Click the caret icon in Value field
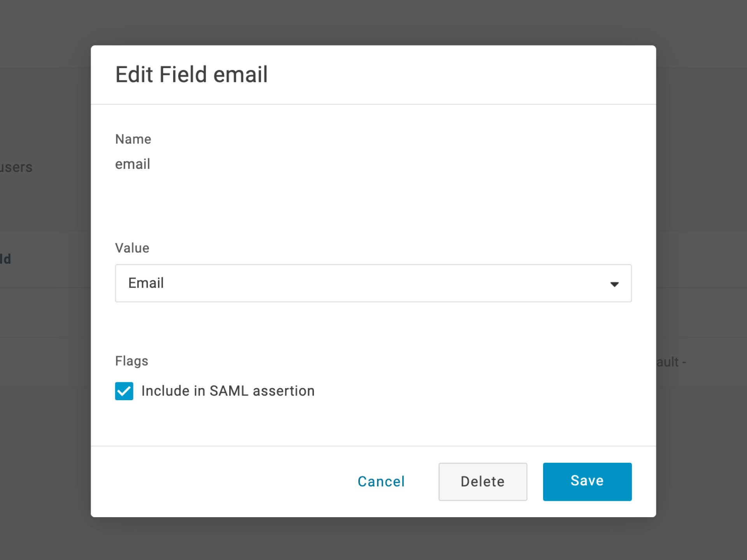Viewport: 747px width, 560px height. (x=614, y=284)
